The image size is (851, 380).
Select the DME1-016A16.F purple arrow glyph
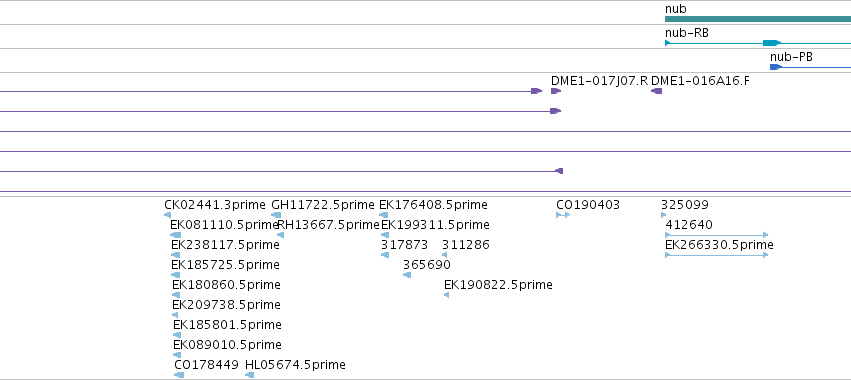coord(657,91)
